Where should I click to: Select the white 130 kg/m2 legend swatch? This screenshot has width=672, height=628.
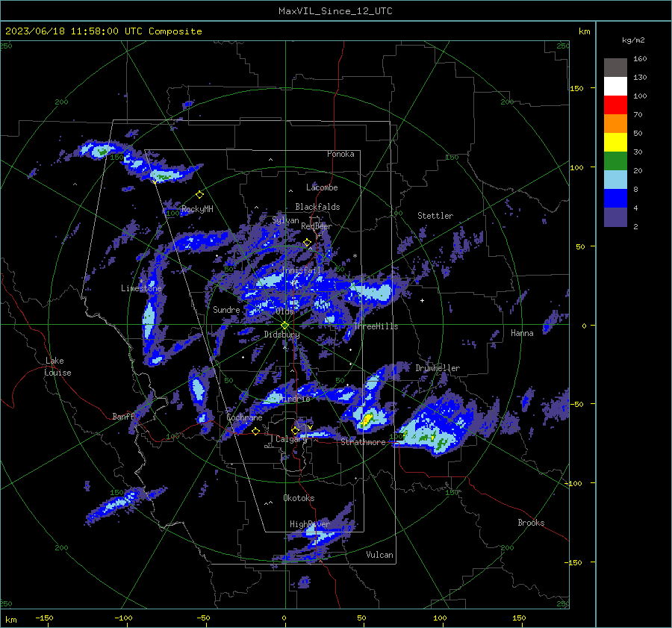615,87
